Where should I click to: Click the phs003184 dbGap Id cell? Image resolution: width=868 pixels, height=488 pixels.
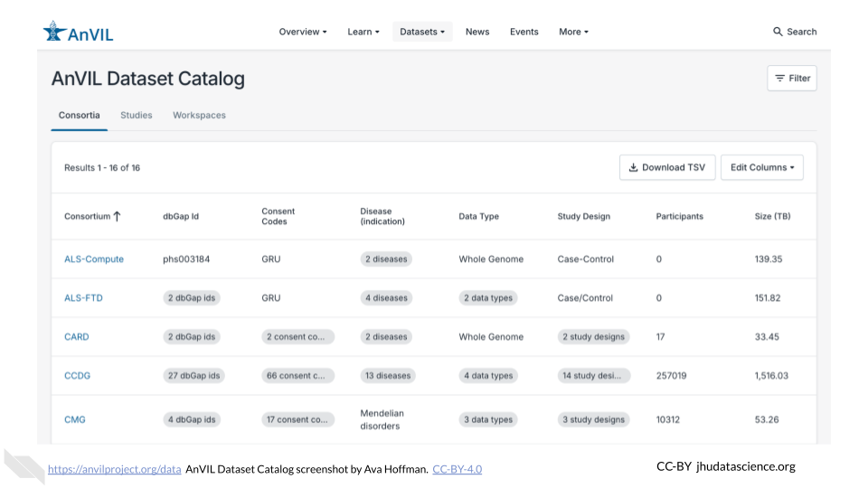pyautogui.click(x=186, y=259)
